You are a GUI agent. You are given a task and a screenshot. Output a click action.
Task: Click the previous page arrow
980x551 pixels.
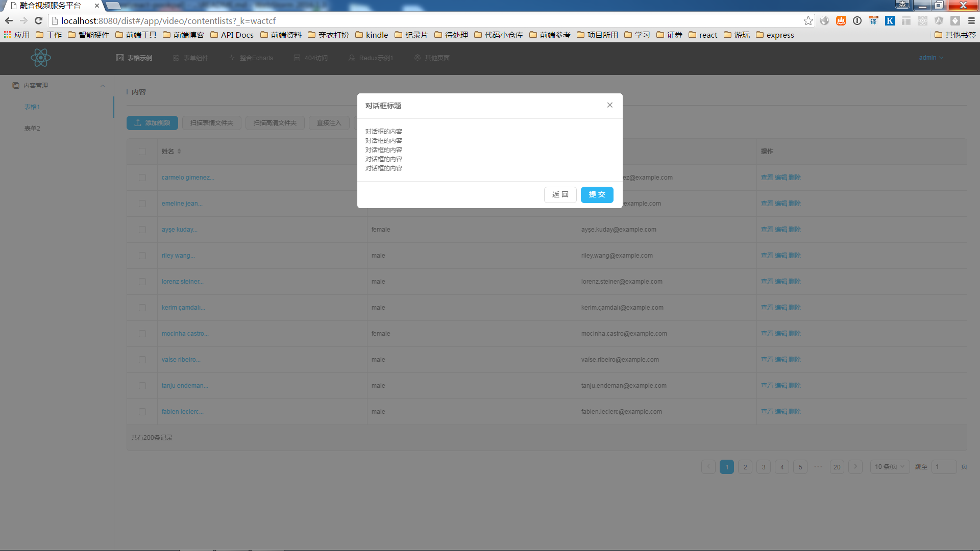coord(708,467)
